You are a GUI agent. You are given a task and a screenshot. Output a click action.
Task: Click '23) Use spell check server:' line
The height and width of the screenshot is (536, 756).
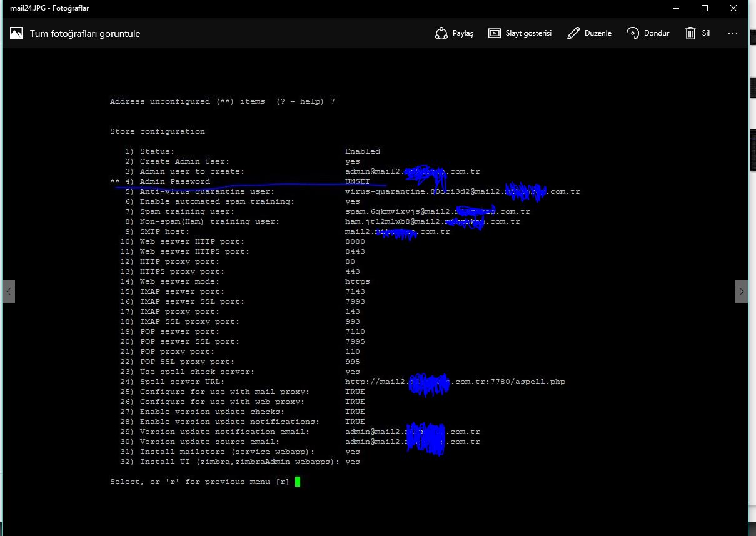tap(188, 372)
